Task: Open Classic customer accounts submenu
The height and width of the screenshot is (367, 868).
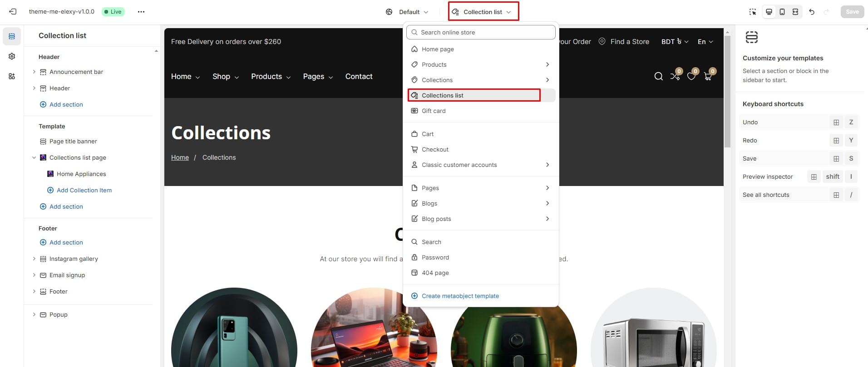Action: pyautogui.click(x=481, y=165)
